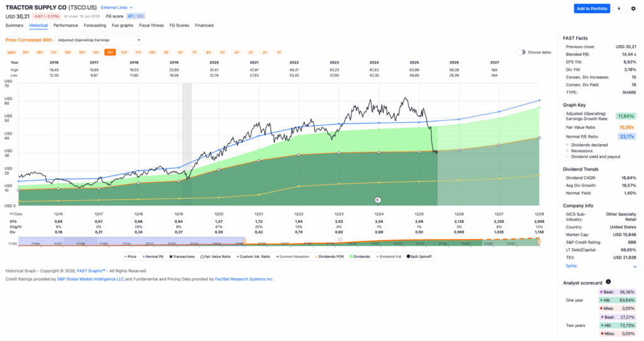The height and width of the screenshot is (341, 644).
Task: Select the 12Y time range
Action: point(124,52)
